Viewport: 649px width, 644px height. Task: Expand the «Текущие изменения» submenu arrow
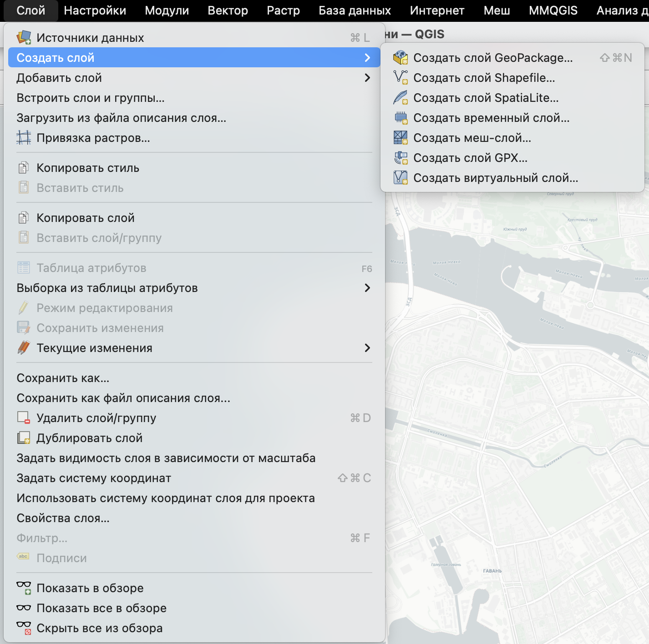tap(367, 348)
